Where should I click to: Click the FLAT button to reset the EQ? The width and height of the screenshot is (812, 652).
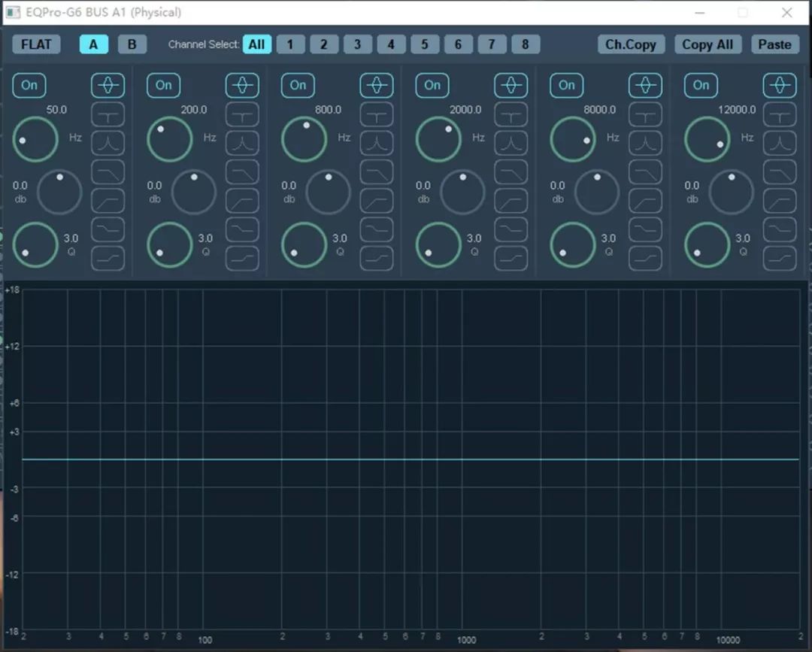pyautogui.click(x=36, y=44)
